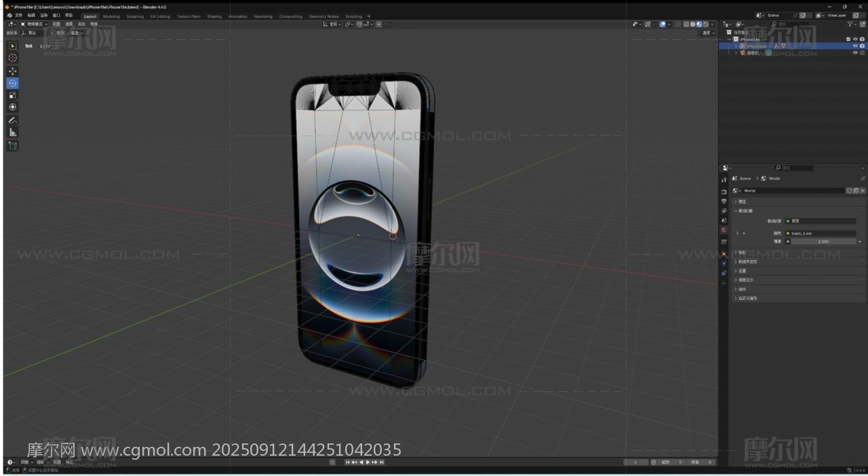
Task: Unlink the World datablock
Action: coord(862,191)
